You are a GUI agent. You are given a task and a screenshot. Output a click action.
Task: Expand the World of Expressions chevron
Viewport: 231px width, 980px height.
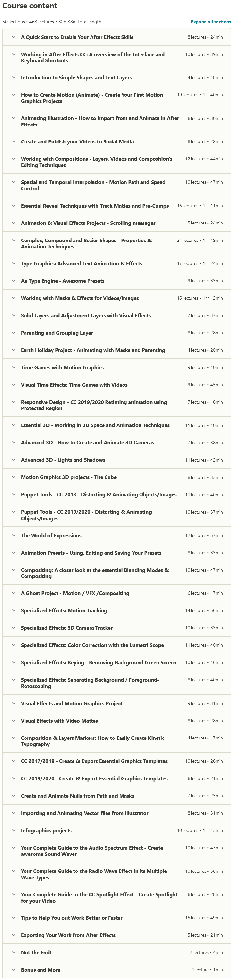tap(14, 535)
